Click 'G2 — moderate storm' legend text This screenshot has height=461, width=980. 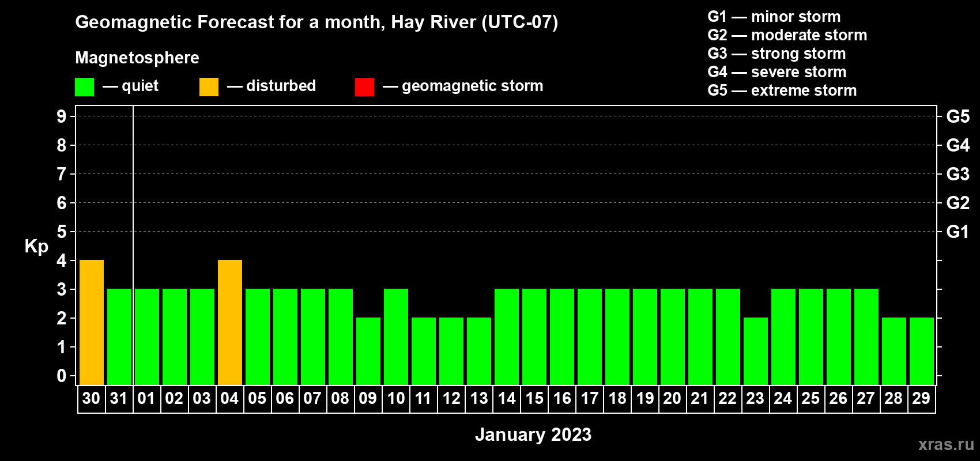[787, 35]
